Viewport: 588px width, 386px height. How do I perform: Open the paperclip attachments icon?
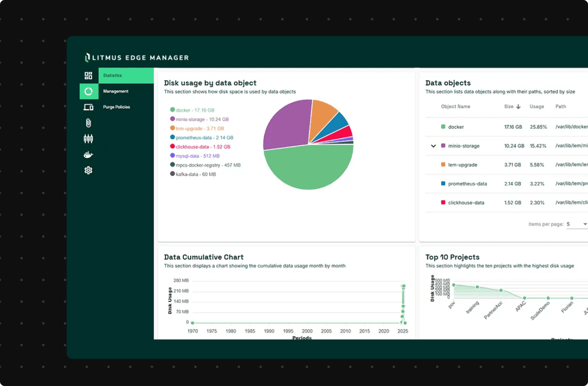88,123
